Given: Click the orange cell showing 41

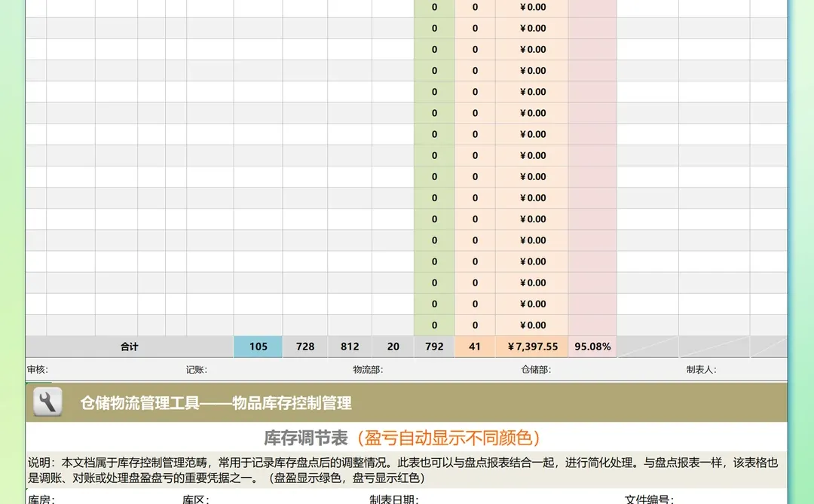Looking at the screenshot, I should tap(476, 347).
